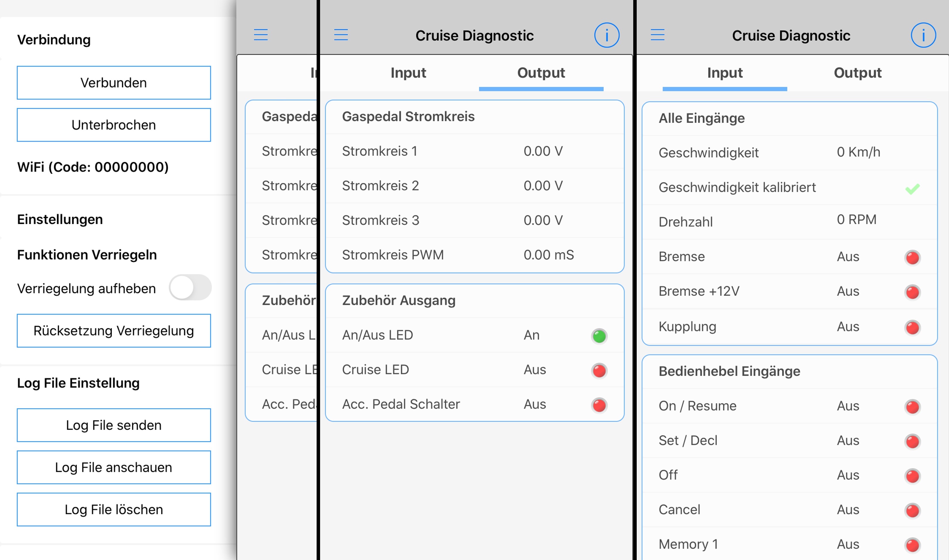Click red status dot for On / Resume
949x560 pixels.
(x=912, y=407)
